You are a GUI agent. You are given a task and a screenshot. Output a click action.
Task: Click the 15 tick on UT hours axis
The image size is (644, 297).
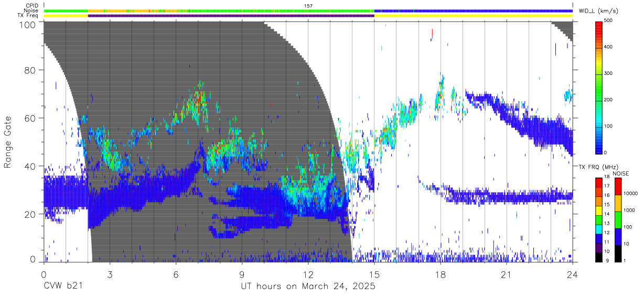[374, 274]
